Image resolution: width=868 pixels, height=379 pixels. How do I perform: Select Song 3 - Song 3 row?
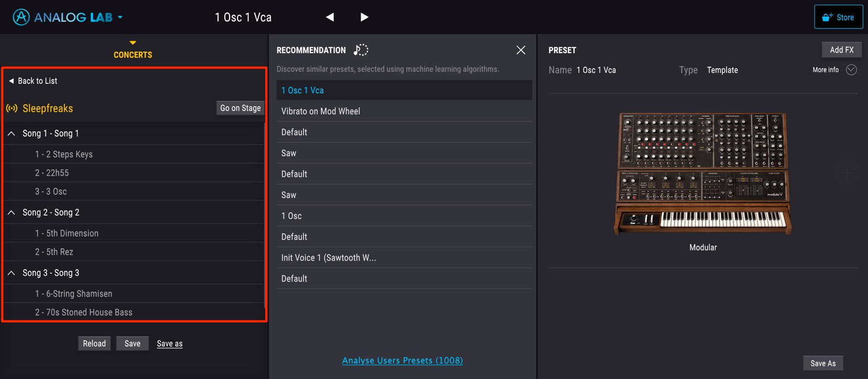(x=134, y=273)
